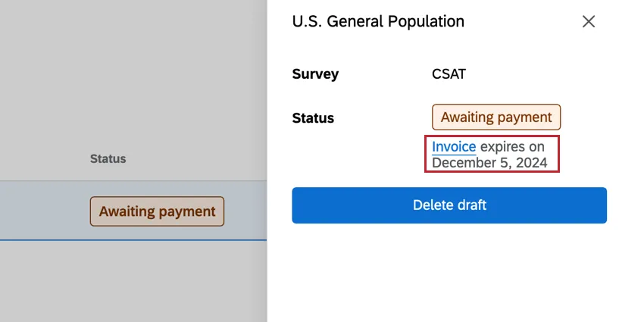
Task: Click the Survey field label
Action: click(315, 74)
